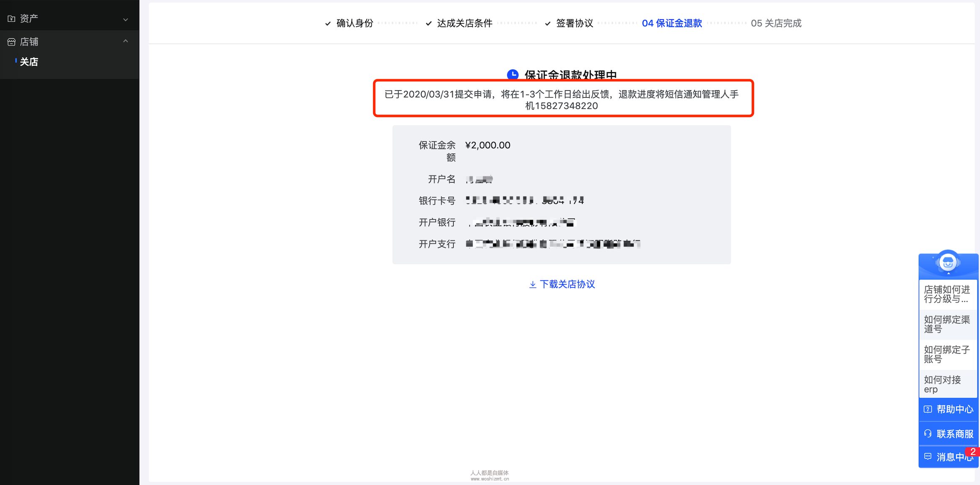Open step 04 保证金退款
980x485 pixels.
tap(672, 23)
